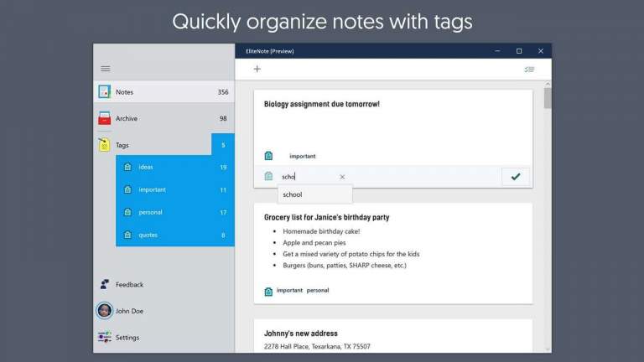Click the Settings sliders icon

pyautogui.click(x=104, y=337)
